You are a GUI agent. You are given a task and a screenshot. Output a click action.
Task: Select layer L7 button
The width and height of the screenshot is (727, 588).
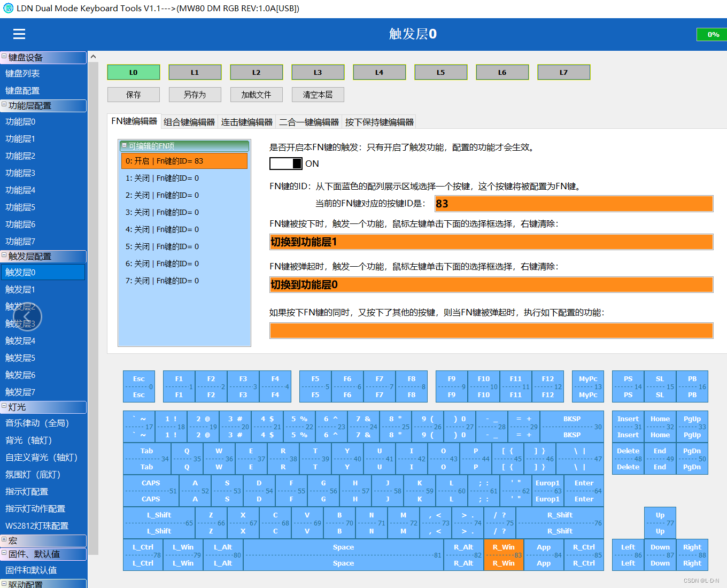564,72
